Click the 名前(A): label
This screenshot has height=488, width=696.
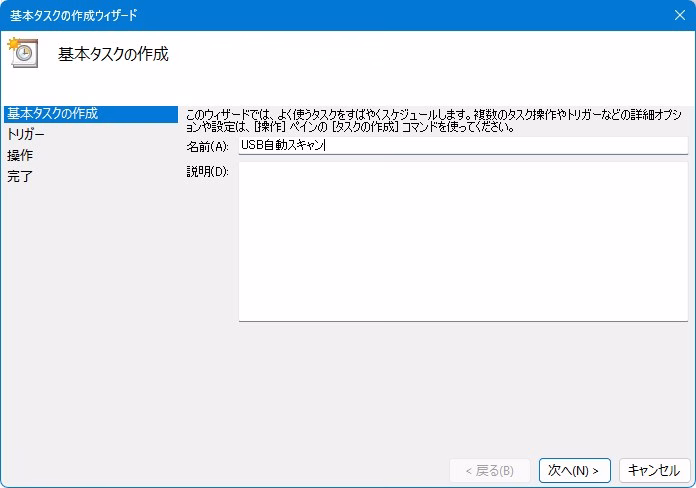(x=208, y=146)
